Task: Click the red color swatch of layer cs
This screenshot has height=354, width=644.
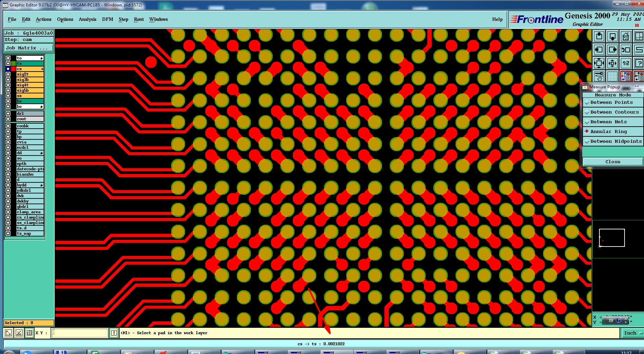Action: tap(13, 69)
